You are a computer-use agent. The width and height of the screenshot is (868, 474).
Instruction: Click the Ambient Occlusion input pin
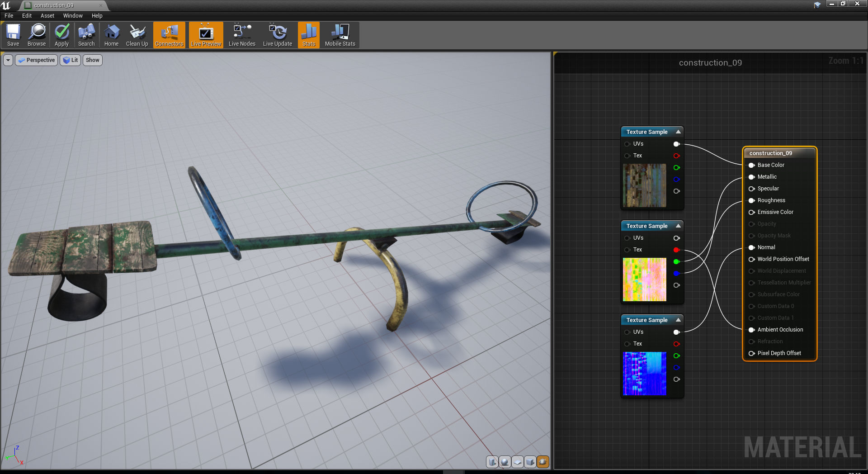point(752,330)
